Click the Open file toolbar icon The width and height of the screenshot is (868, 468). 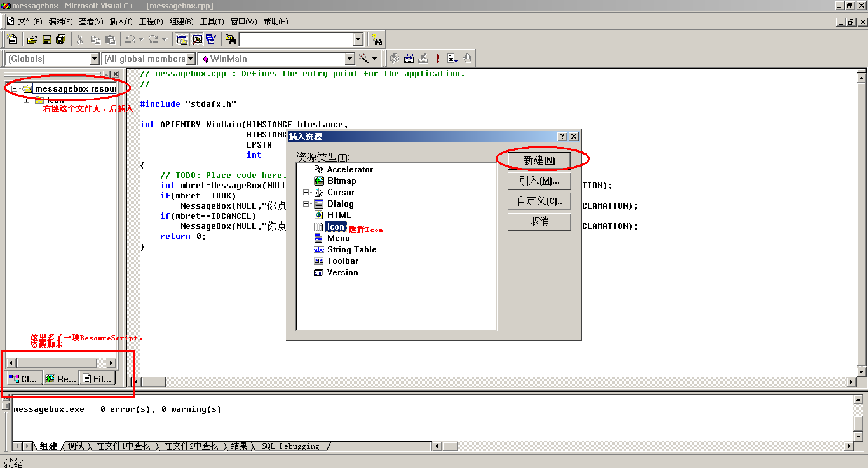point(32,39)
